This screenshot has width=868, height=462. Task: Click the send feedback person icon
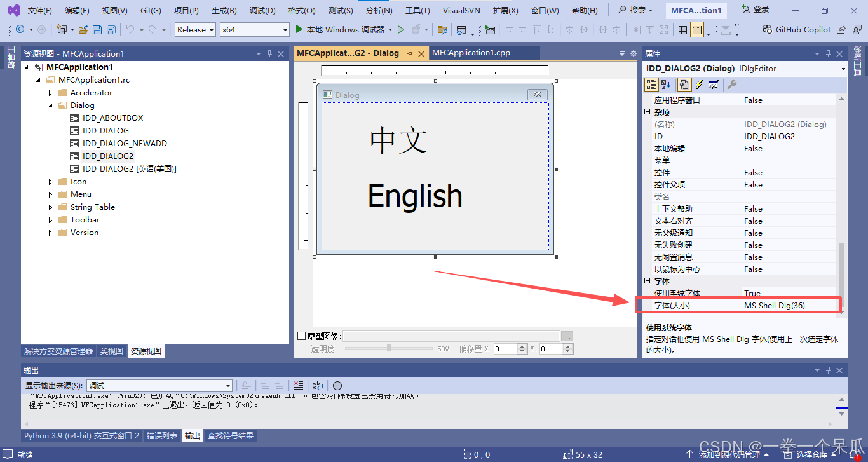point(856,29)
